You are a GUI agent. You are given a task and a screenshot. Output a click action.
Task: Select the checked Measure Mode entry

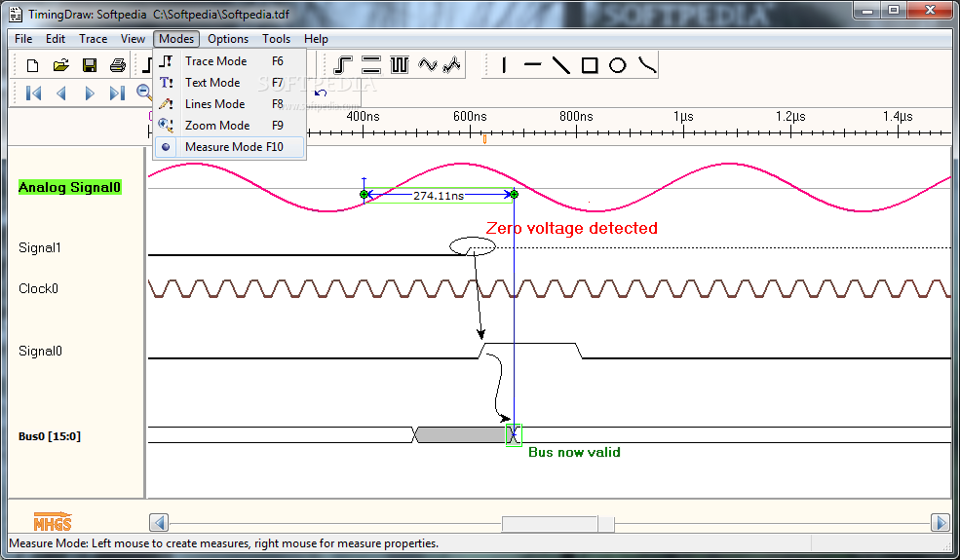pyautogui.click(x=230, y=147)
